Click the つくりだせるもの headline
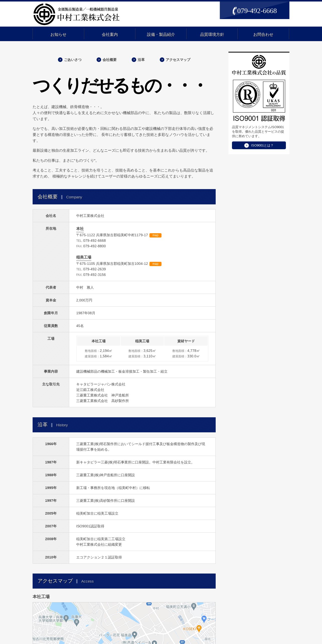 pos(118,86)
